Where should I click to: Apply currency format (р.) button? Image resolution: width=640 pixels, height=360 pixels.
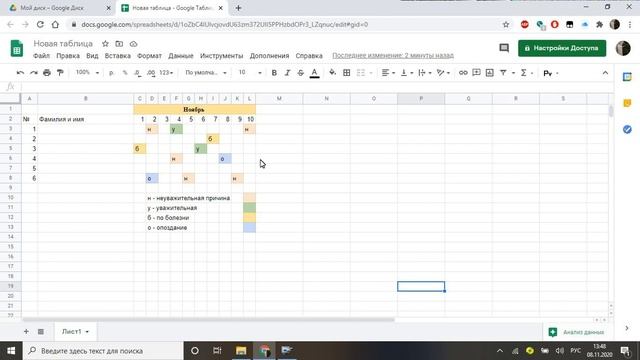pos(111,73)
